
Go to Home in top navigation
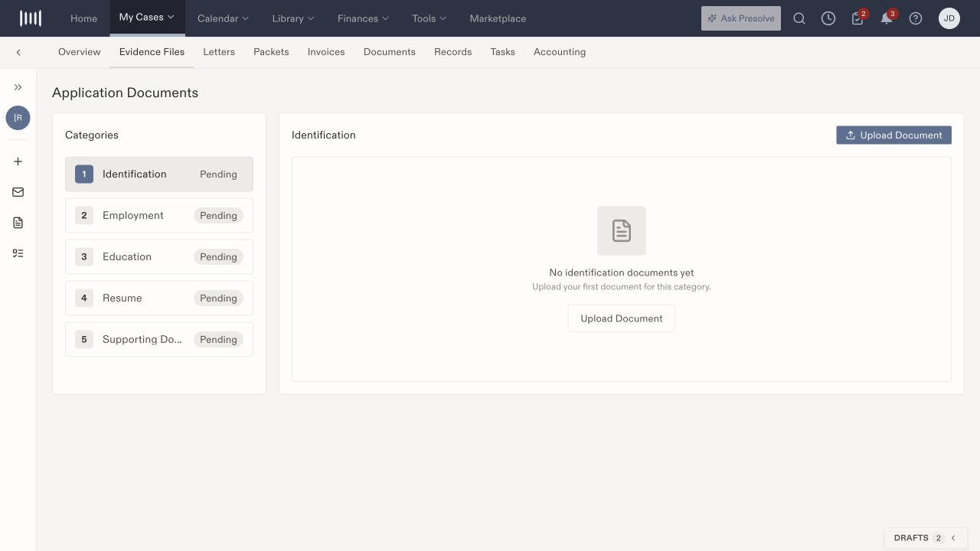(84, 18)
